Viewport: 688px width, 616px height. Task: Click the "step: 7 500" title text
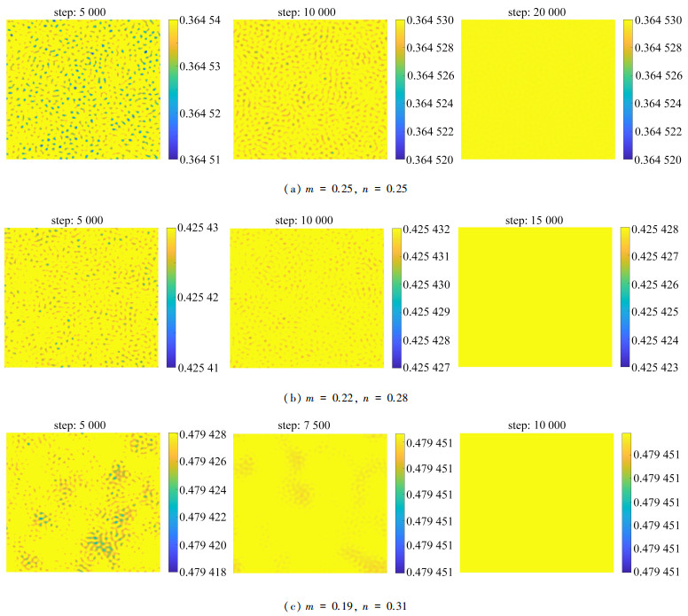310,425
